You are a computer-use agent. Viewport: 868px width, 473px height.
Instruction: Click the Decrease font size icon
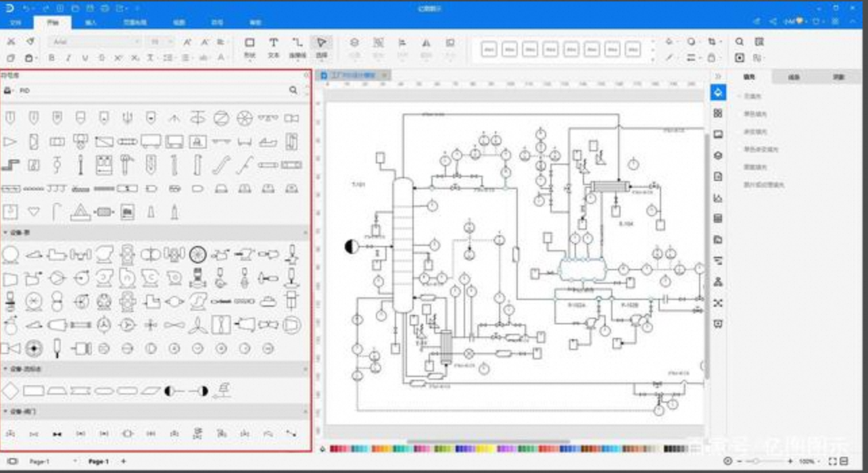pyautogui.click(x=204, y=42)
